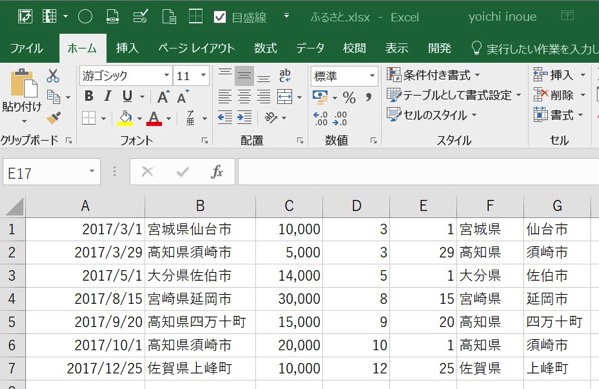Screen dimensions: 599x389
Task: Align text to middle of cell
Action: [x=244, y=76]
